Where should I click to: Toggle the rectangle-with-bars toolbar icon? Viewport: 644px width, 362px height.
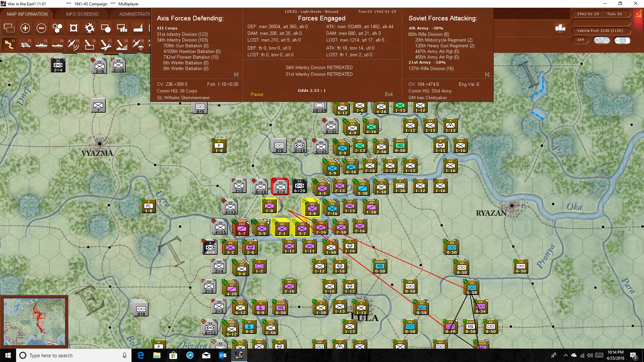click(122, 28)
